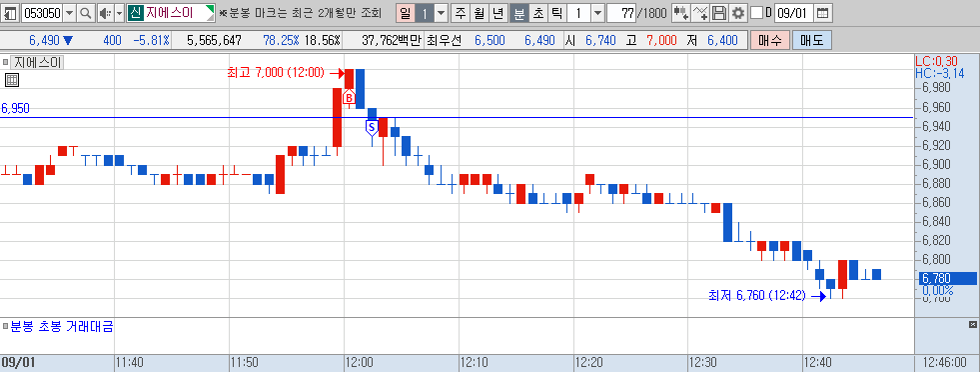Click the 최고 7,000 (12:00) annotation
The height and width of the screenshot is (372, 980).
tap(275, 73)
